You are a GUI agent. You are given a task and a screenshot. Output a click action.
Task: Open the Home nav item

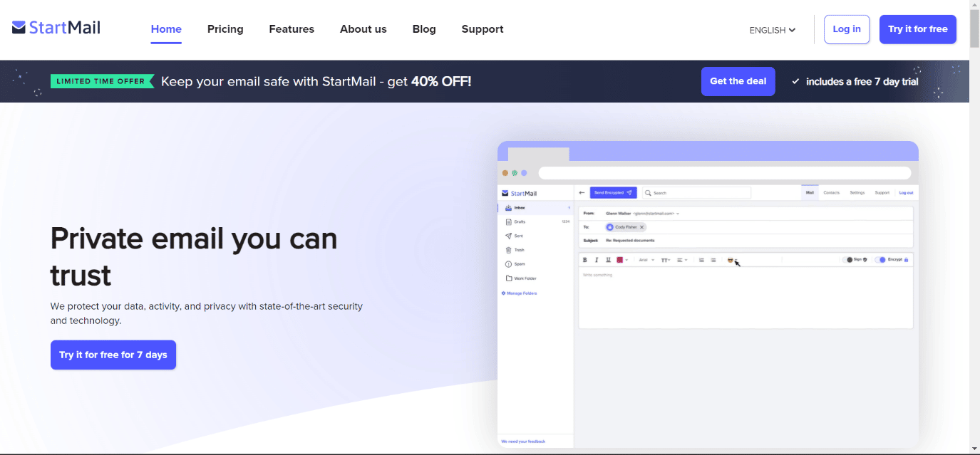coord(166,29)
